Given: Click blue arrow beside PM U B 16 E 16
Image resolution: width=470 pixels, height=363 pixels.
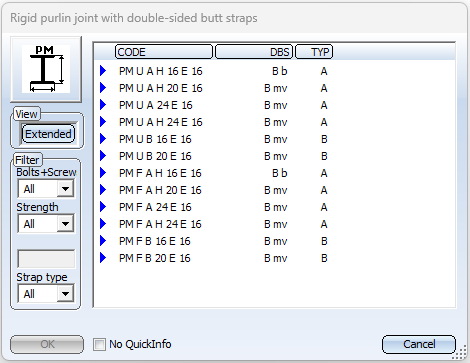Looking at the screenshot, I should tap(103, 139).
